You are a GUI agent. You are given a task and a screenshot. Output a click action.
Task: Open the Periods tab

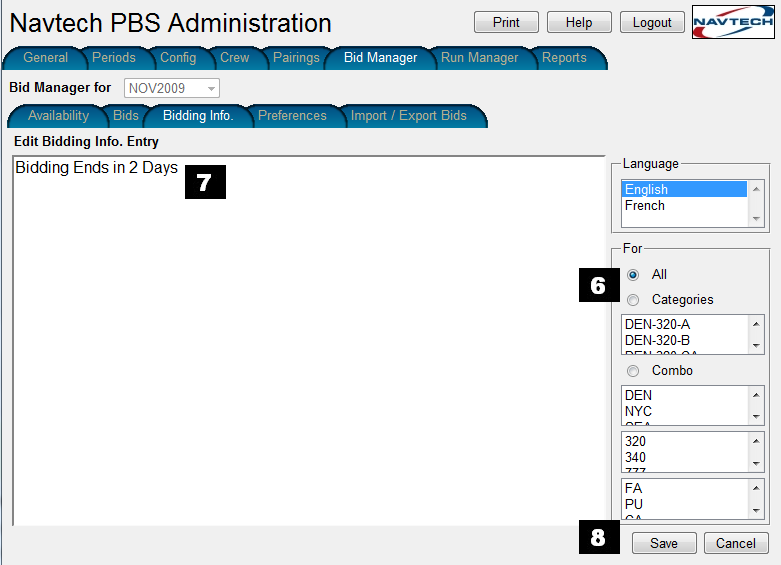[114, 58]
